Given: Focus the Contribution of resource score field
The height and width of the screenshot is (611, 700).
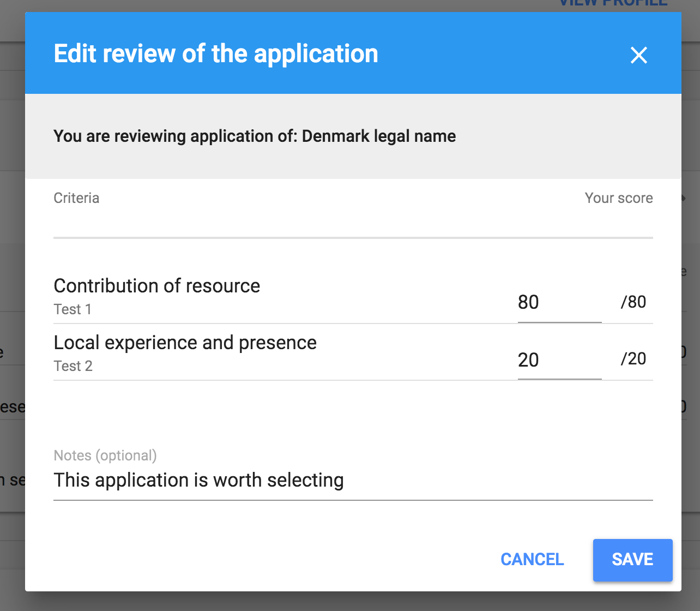Looking at the screenshot, I should click(x=559, y=303).
